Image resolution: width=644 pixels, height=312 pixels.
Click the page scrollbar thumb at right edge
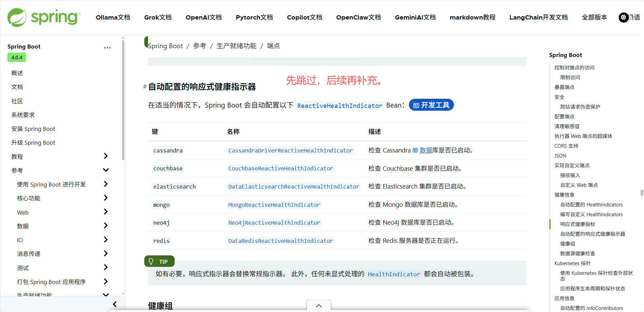click(x=642, y=193)
